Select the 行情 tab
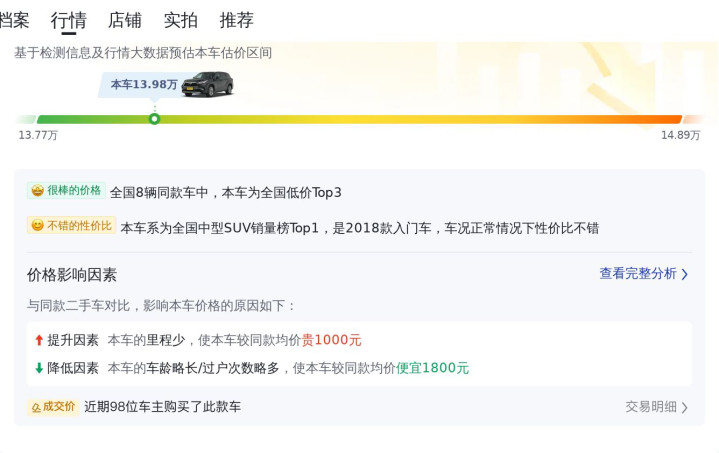This screenshot has height=453, width=719. [69, 20]
